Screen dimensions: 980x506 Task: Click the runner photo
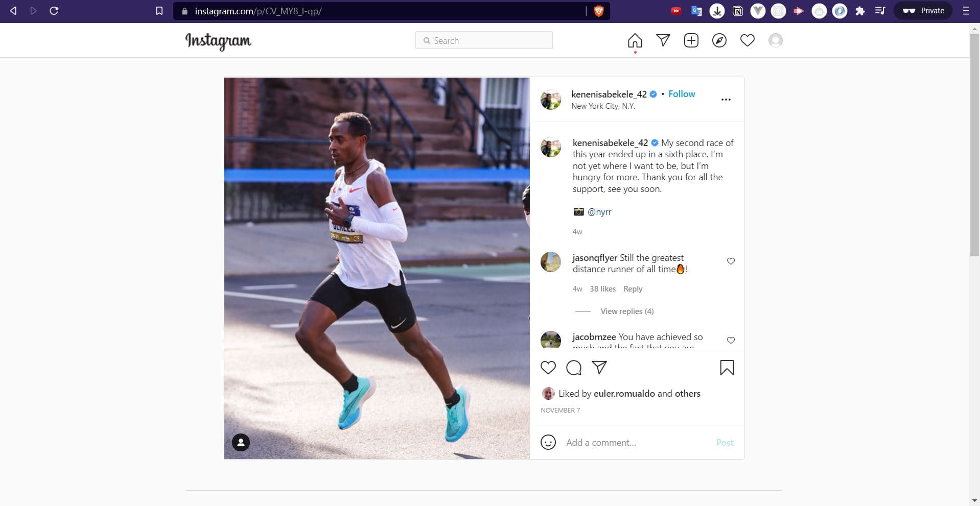[377, 268]
